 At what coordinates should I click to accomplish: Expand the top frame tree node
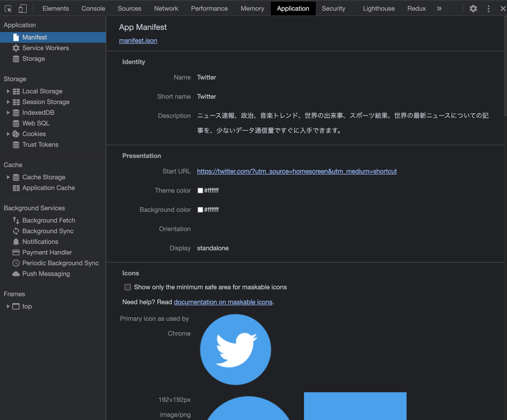[x=8, y=306]
